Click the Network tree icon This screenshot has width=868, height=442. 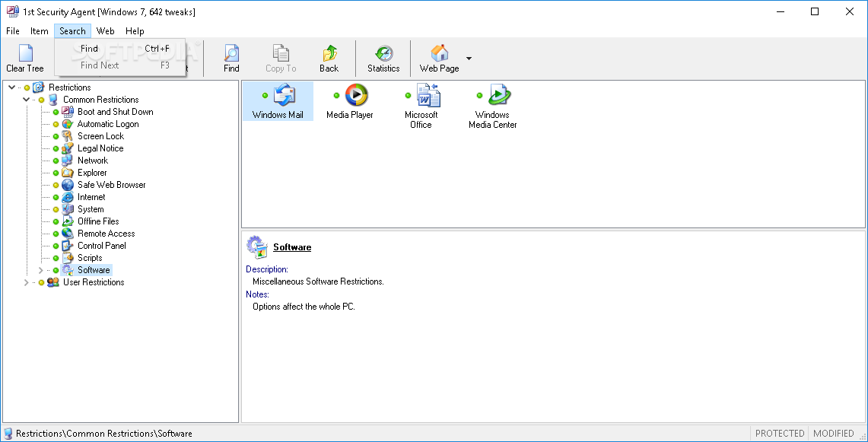68,161
